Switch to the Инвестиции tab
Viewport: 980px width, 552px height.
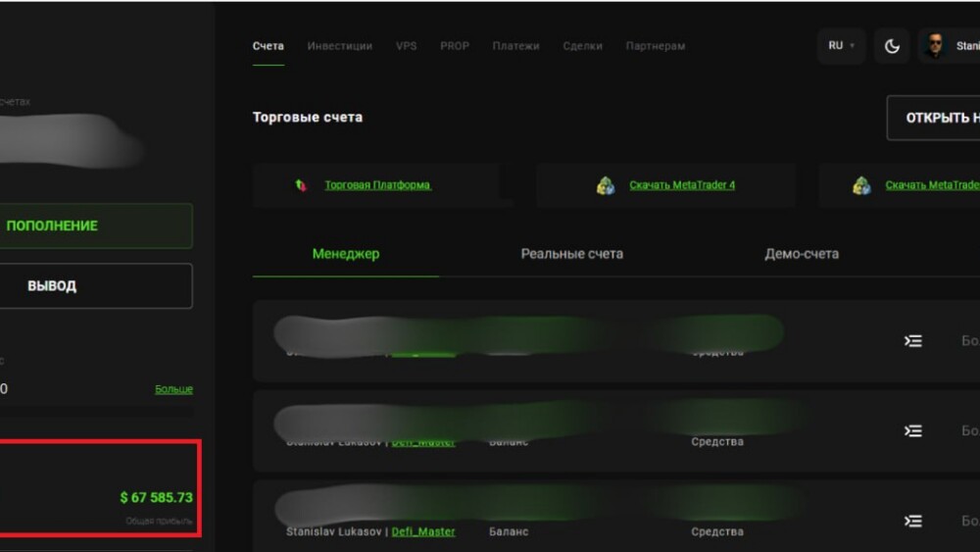click(339, 46)
